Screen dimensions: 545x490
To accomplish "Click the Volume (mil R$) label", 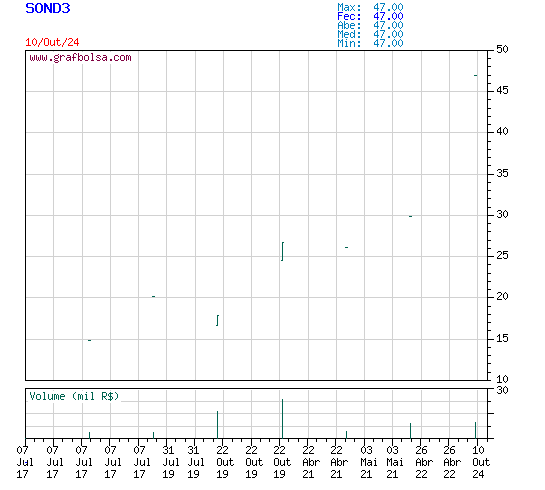I will [74, 396].
